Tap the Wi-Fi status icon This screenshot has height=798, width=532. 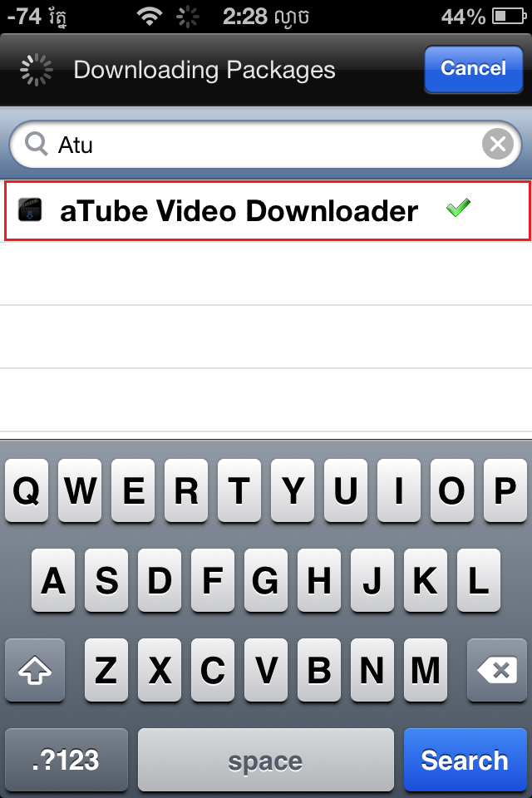pyautogui.click(x=149, y=17)
